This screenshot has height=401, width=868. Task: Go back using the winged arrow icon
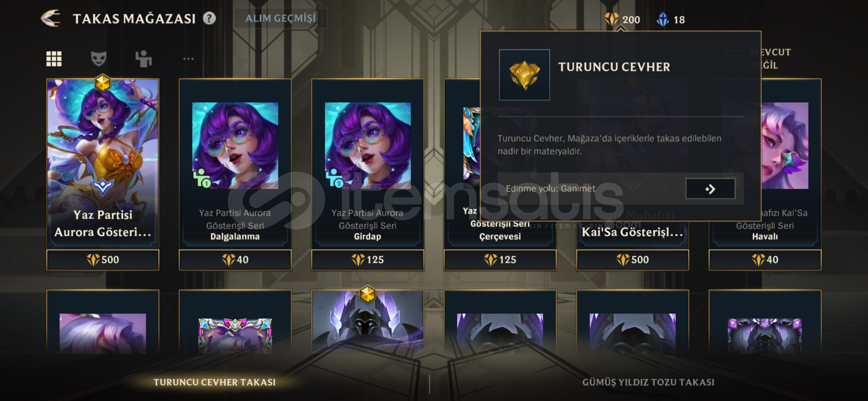pos(50,18)
